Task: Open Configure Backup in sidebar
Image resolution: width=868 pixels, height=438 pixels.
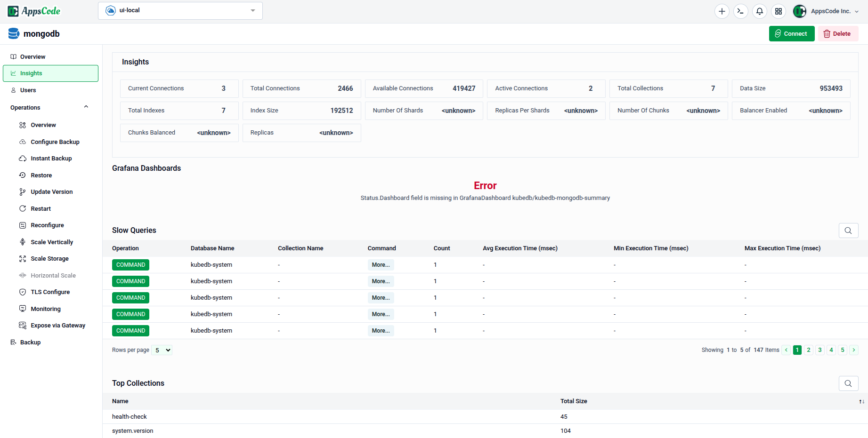Action: point(55,142)
